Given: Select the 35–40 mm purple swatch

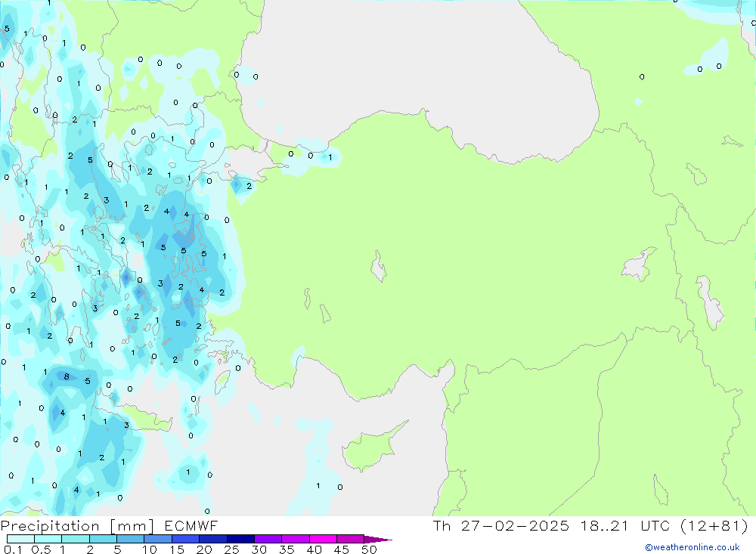Looking at the screenshot, I should click(x=295, y=539).
